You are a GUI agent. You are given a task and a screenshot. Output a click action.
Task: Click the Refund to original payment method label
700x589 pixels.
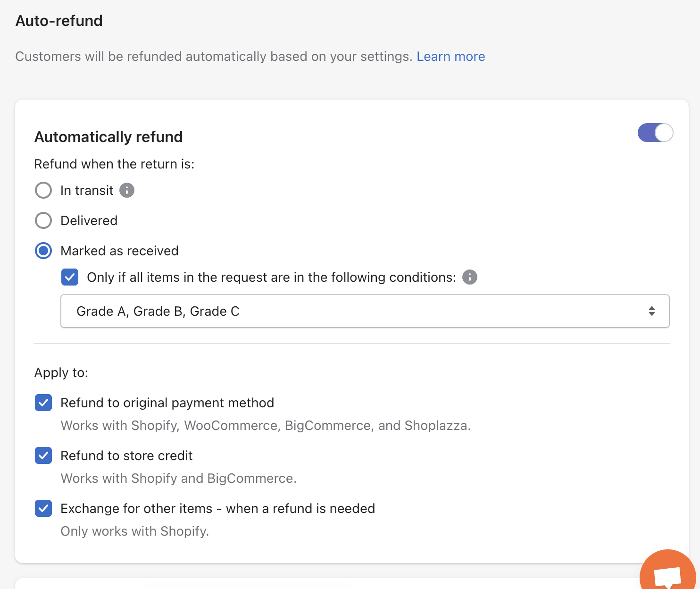click(167, 403)
